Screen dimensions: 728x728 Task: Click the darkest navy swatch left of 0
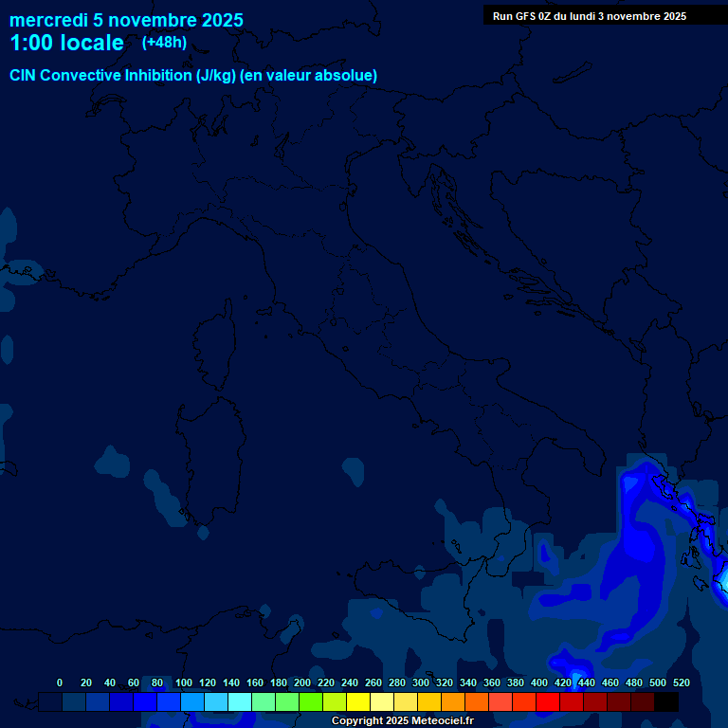click(x=50, y=701)
